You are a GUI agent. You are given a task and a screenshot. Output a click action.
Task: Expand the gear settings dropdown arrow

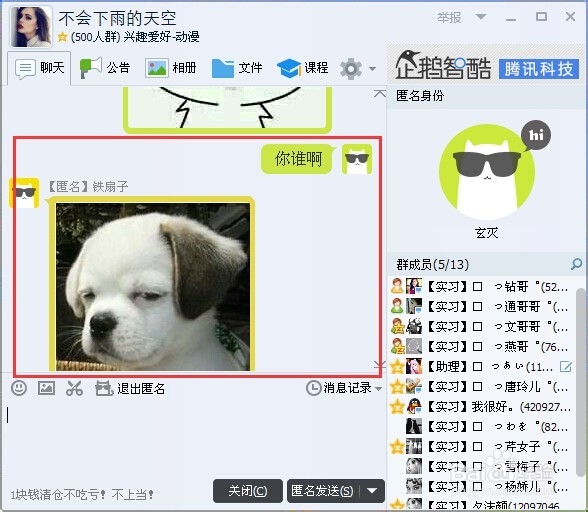click(372, 69)
